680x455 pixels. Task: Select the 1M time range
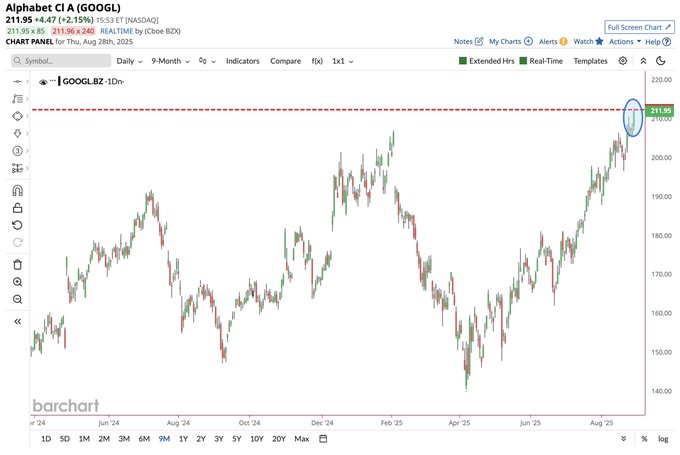[84, 439]
